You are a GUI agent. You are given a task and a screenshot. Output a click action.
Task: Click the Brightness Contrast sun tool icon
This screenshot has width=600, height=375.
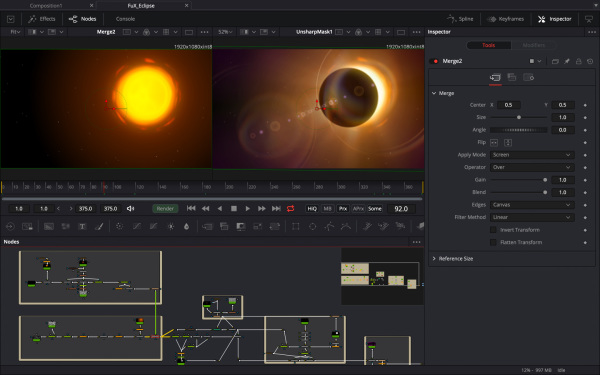click(x=171, y=227)
